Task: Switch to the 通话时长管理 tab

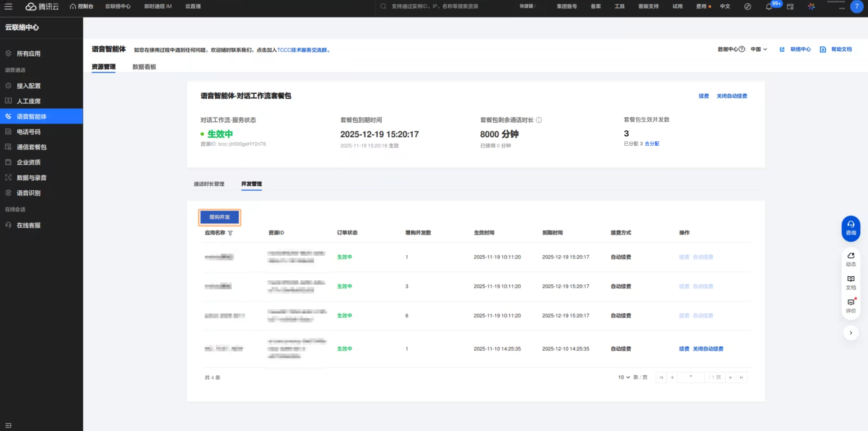Action: coord(209,184)
